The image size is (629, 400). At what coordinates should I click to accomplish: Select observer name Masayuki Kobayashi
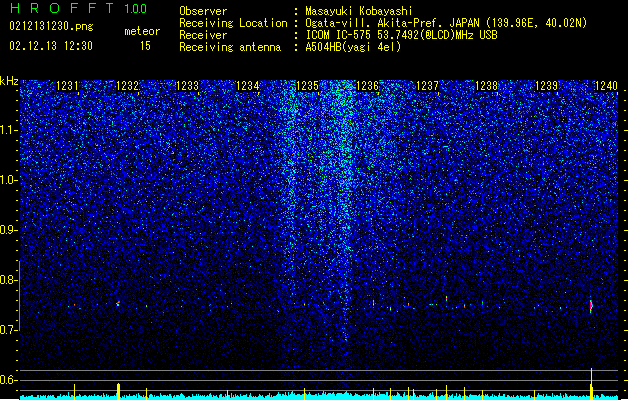tap(359, 11)
